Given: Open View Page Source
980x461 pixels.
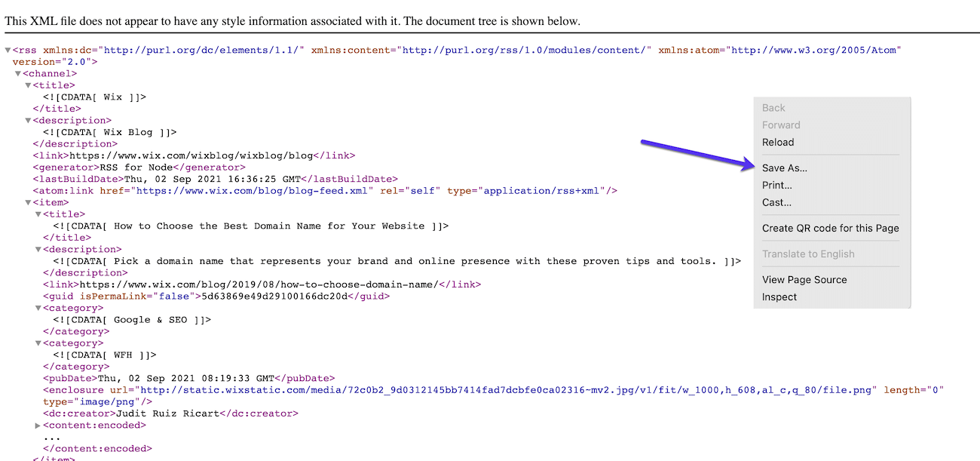Looking at the screenshot, I should (804, 279).
